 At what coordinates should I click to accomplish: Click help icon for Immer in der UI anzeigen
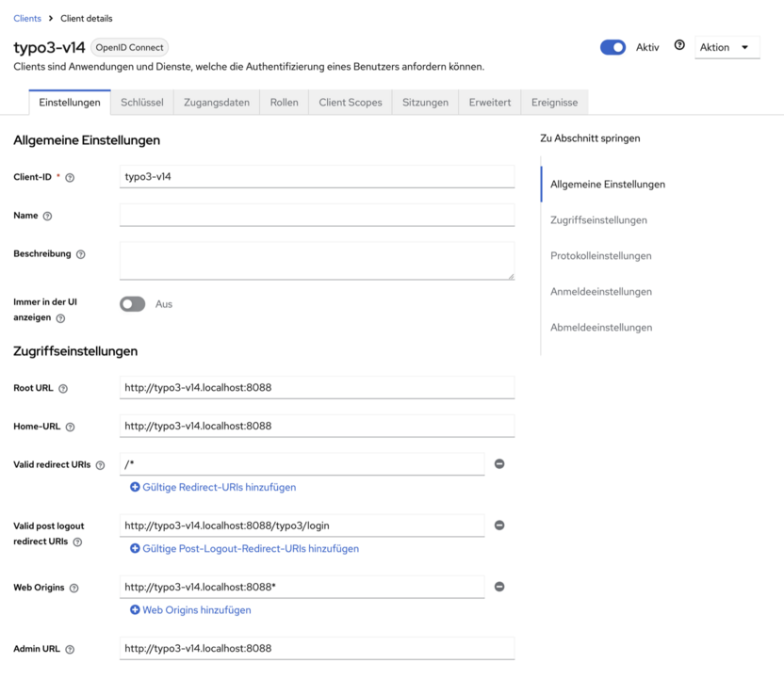pos(60,318)
